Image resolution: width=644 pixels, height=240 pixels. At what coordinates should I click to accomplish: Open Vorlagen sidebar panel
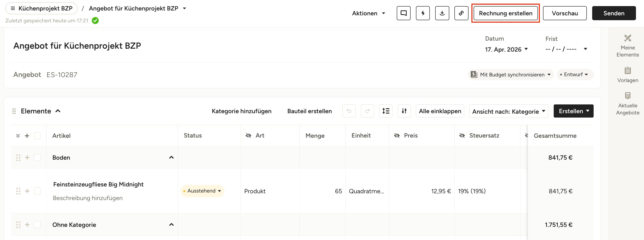[x=627, y=75]
